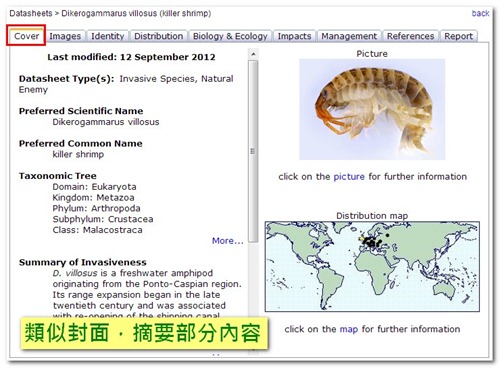Click the 'Preferred Scientific Name' heading
Viewport: 500px width, 368px height.
tap(81, 111)
